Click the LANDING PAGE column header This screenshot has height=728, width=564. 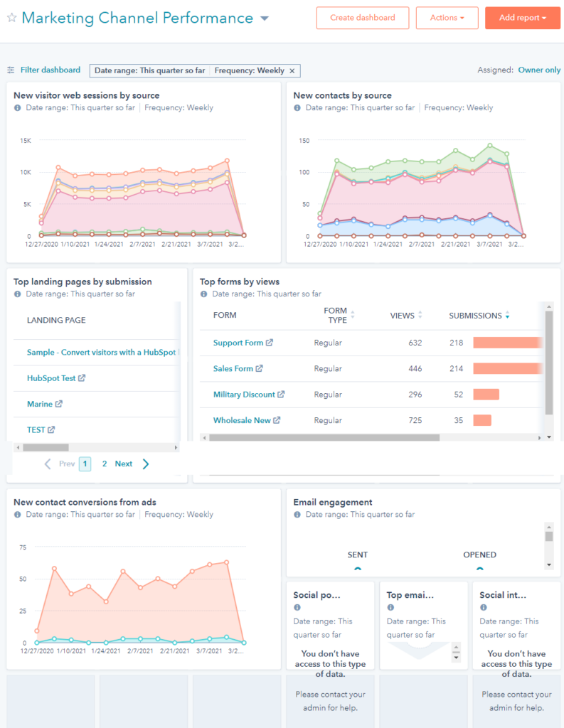[x=56, y=320]
